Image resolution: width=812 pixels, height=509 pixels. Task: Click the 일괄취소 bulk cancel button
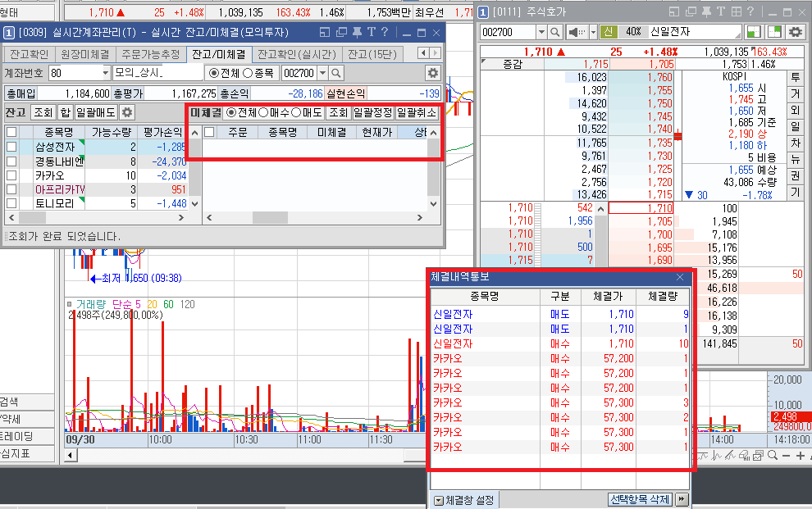tap(417, 112)
